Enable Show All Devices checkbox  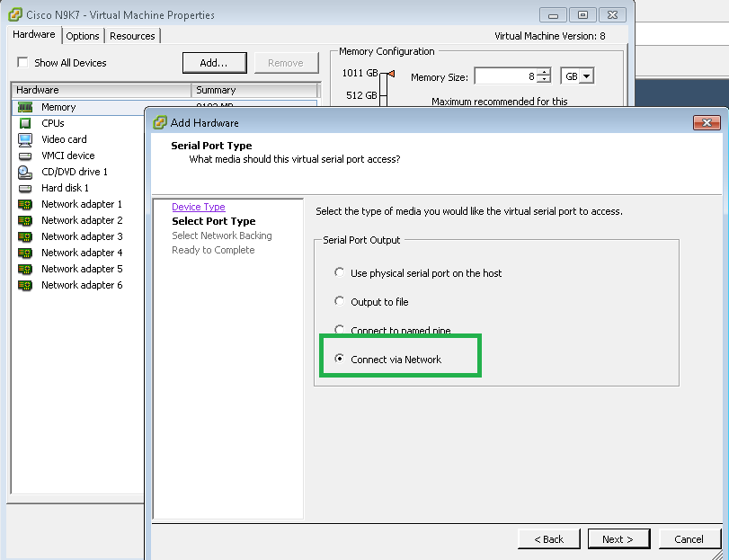[22, 62]
